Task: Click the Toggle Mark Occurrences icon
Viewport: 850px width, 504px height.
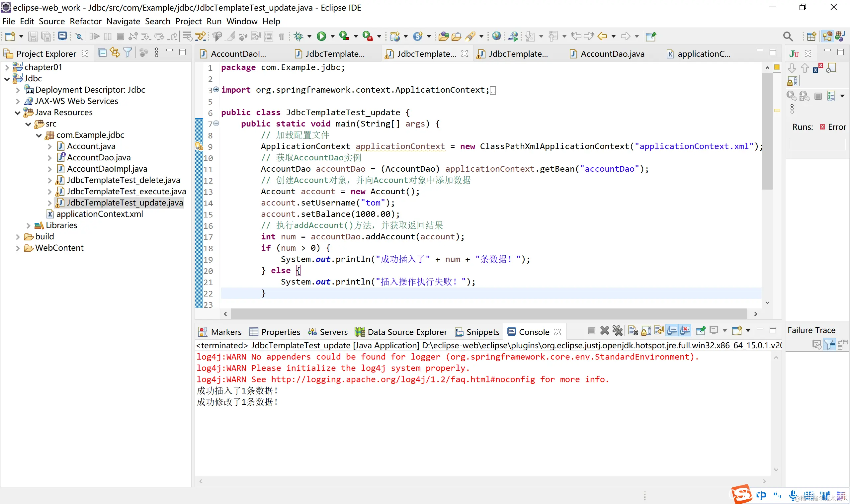Action: click(230, 36)
